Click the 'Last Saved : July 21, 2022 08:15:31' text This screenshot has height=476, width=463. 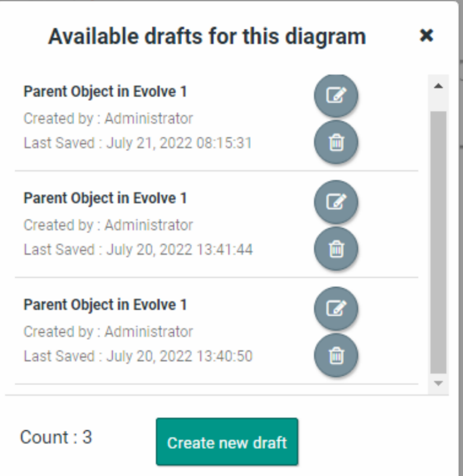(138, 143)
